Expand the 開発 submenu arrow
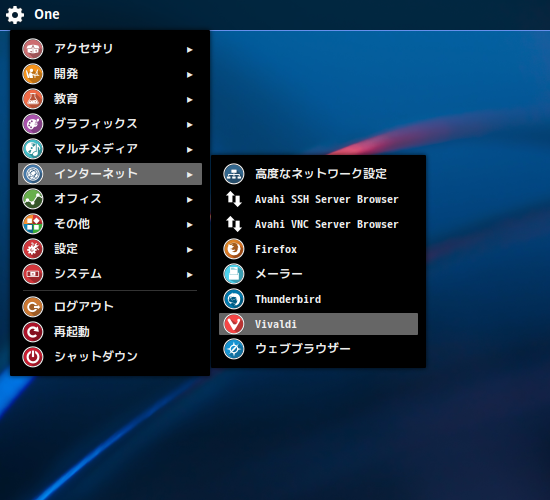This screenshot has height=500, width=550. pos(189,75)
